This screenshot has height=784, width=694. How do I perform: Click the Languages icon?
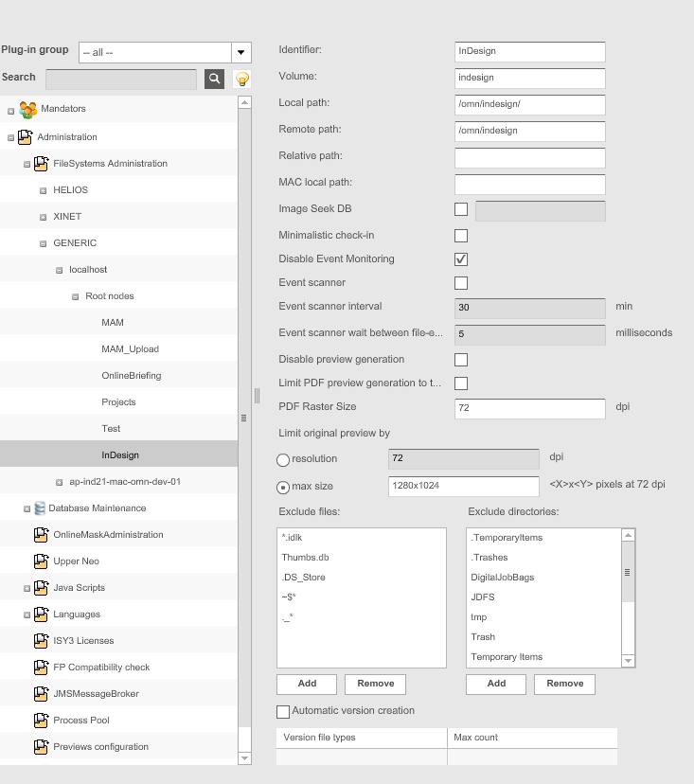(41, 614)
